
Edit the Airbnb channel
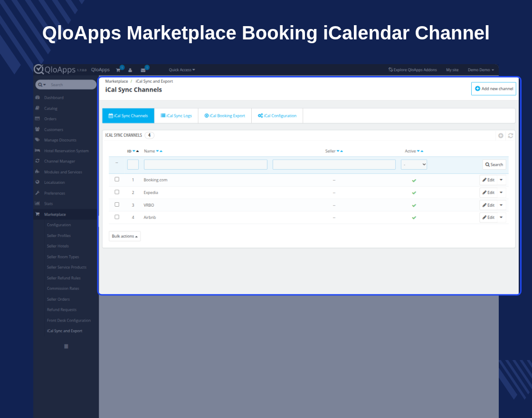[x=488, y=218]
